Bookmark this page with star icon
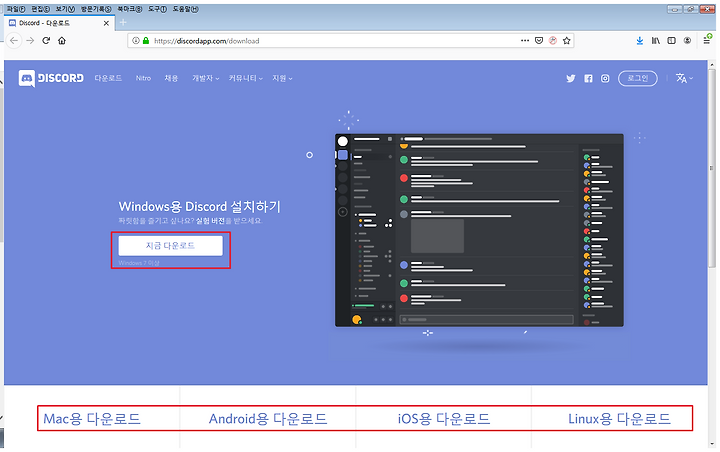The image size is (720, 452). pyautogui.click(x=567, y=40)
